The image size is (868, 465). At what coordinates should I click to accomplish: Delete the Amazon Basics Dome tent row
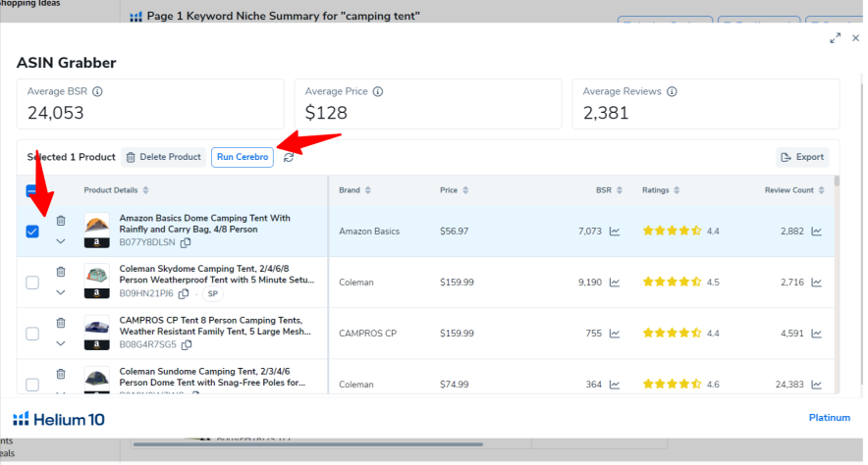(x=61, y=221)
